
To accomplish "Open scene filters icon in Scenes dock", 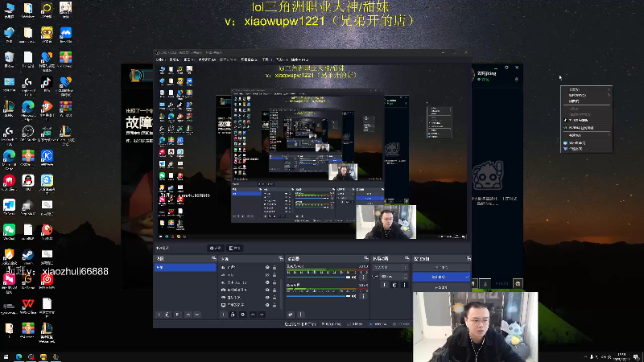I will [x=177, y=315].
